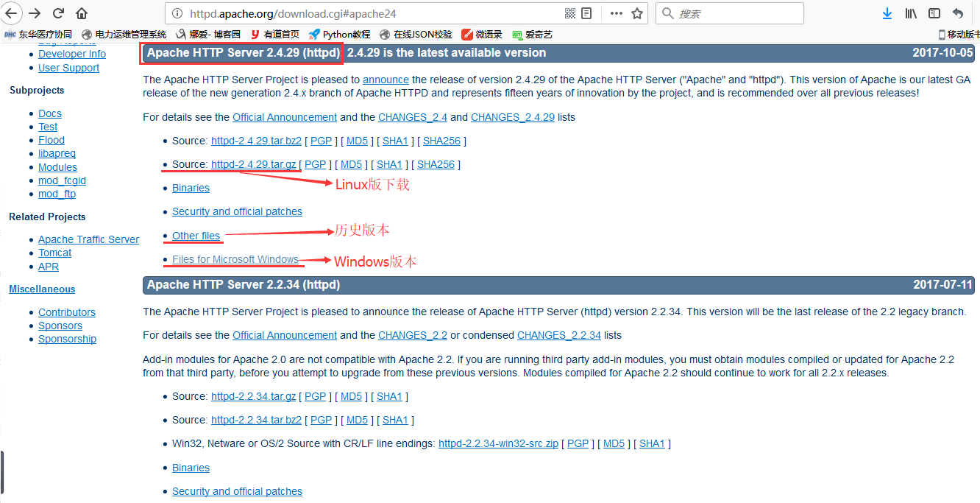The image size is (980, 503).
Task: Click the browser forward arrow button
Action: [x=35, y=13]
